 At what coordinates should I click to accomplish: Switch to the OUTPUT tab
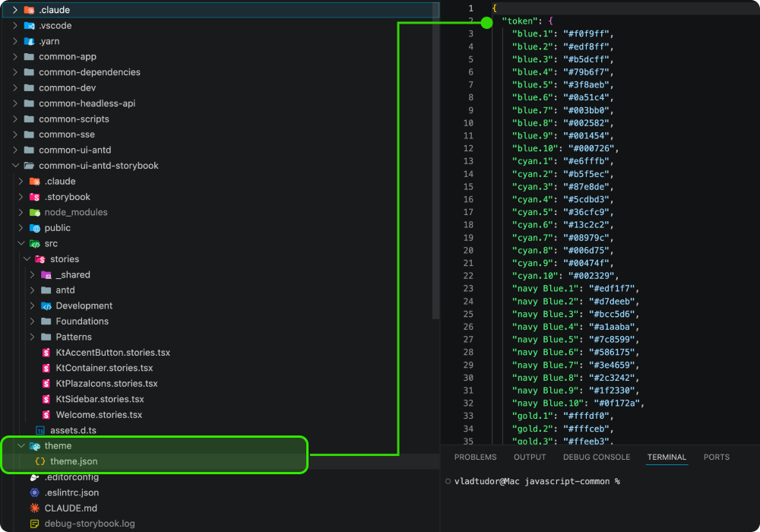tap(529, 458)
